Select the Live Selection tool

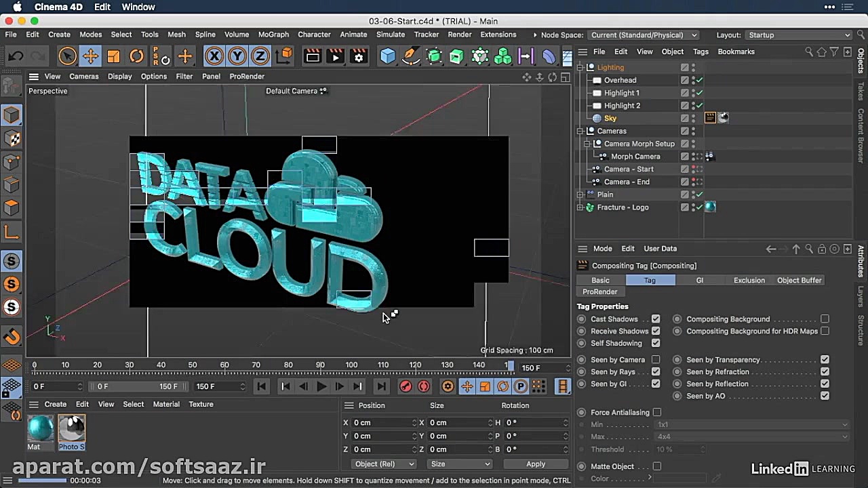pos(67,56)
